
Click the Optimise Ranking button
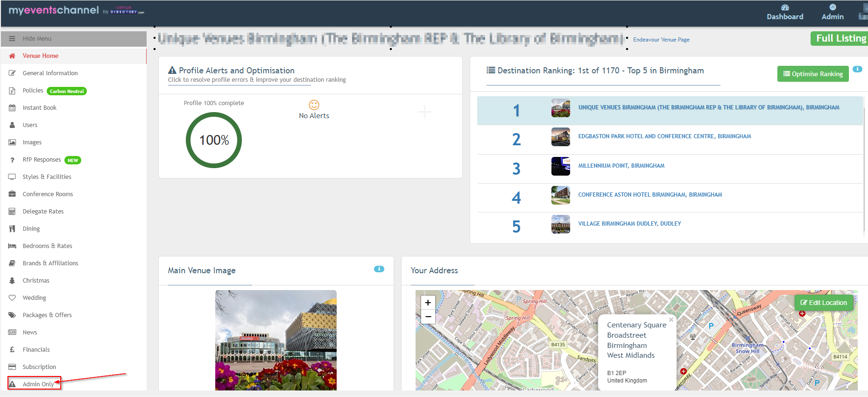(x=813, y=74)
